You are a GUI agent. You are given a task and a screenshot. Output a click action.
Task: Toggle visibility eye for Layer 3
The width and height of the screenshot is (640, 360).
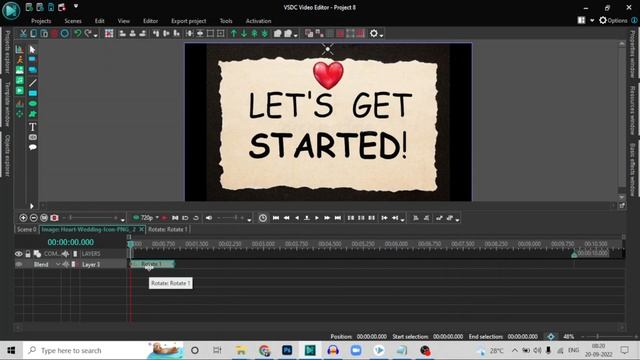tap(19, 264)
